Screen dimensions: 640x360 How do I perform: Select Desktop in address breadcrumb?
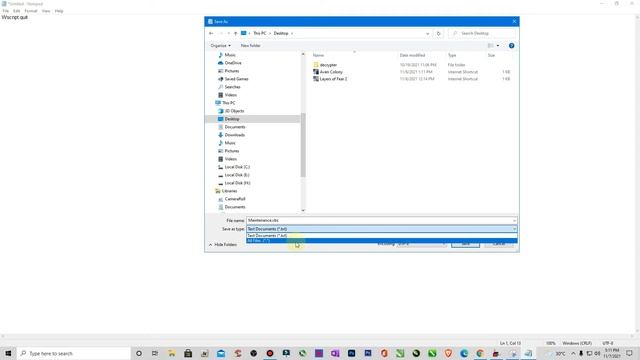pos(281,33)
